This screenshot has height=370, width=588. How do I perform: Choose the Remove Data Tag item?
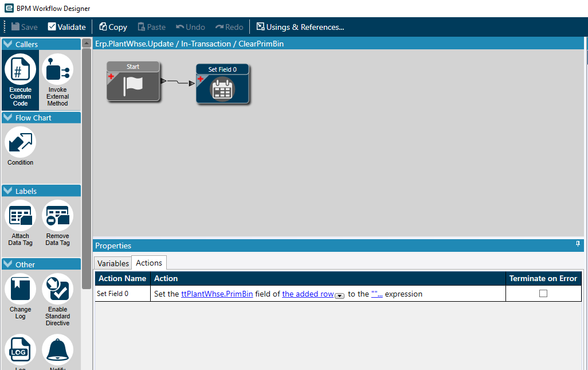(x=57, y=223)
